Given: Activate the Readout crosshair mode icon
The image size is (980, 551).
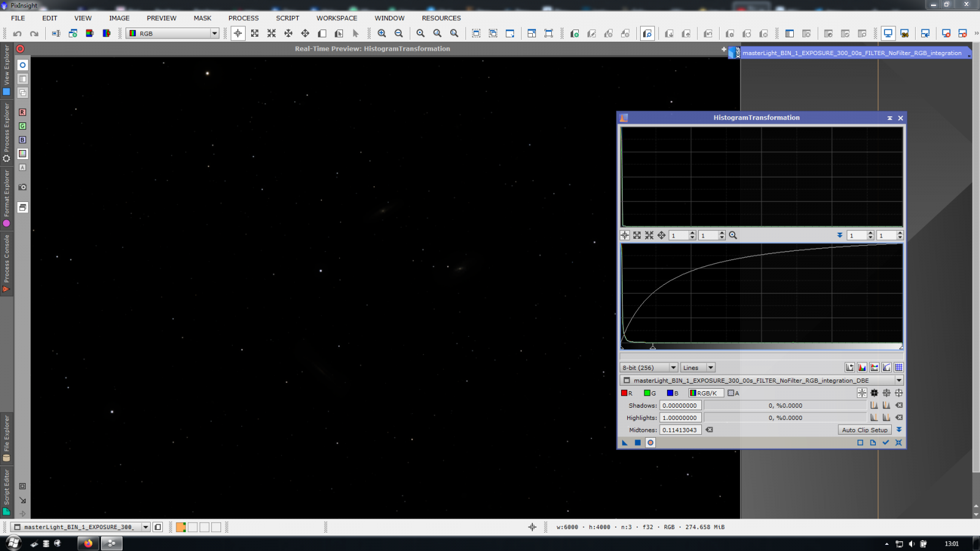Looking at the screenshot, I should click(x=238, y=34).
